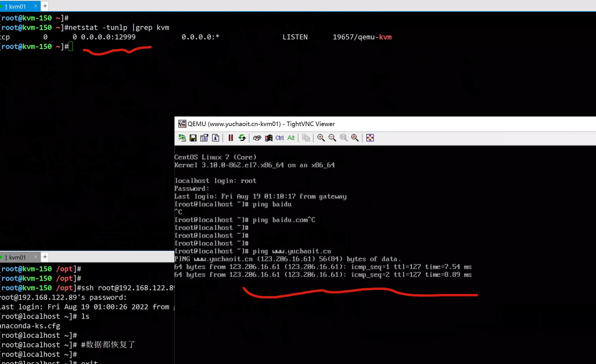Zoom in the VNC view
The width and height of the screenshot is (596, 364).
321,138
